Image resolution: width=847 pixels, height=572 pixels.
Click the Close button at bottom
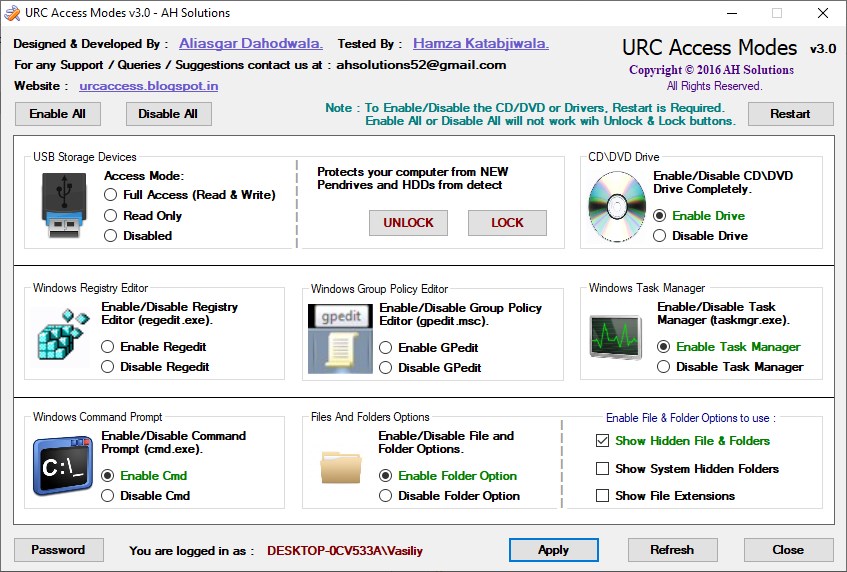point(789,550)
